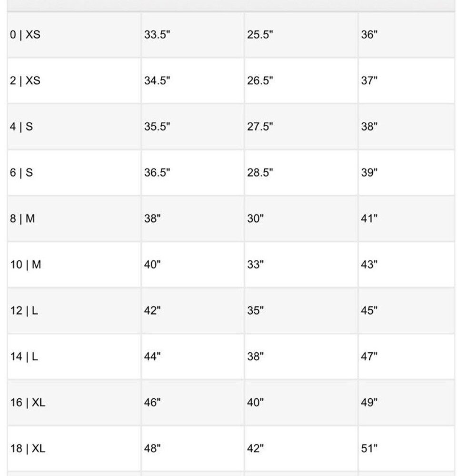Image resolution: width=476 pixels, height=476 pixels.
Task: Select the 25.5" measurement value
Action: [260, 35]
